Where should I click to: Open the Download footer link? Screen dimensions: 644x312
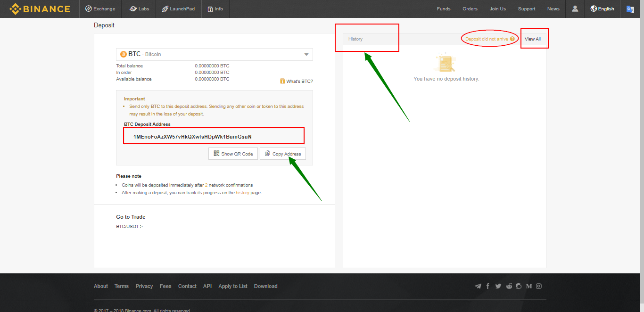click(266, 286)
